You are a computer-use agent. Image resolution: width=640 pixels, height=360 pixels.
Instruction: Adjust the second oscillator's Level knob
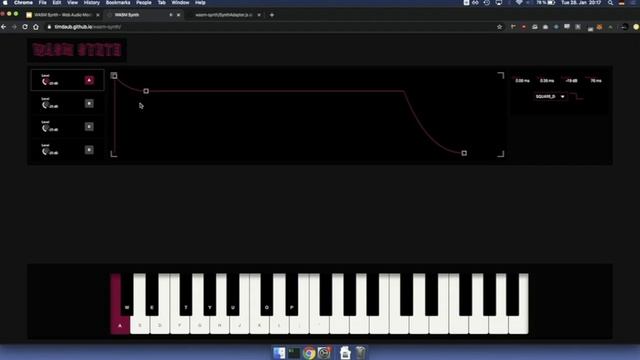click(45, 104)
